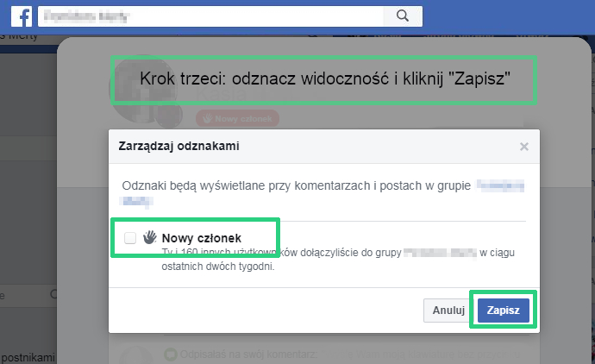The height and width of the screenshot is (364, 595).
Task: Click the 'Odpisałaś na swój komentarz' notification
Action: click(x=248, y=355)
